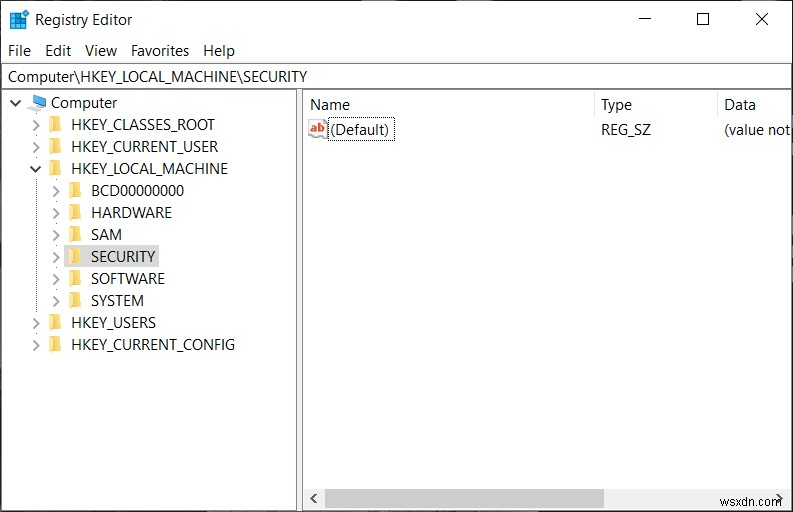Expand the SOFTWARE key chevron
This screenshot has height=512, width=793.
[56, 279]
